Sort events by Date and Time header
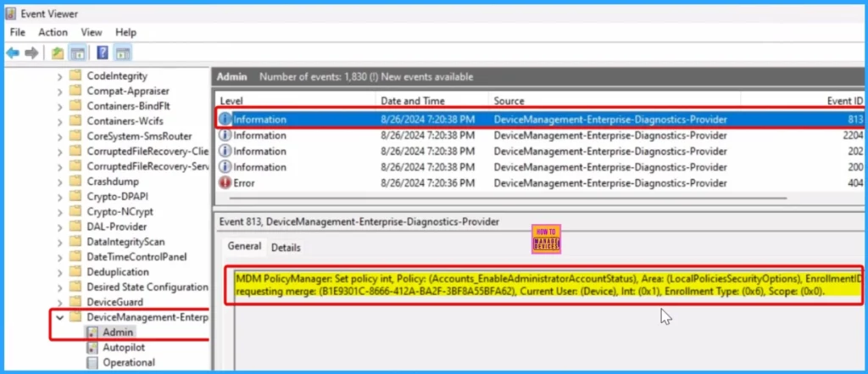The image size is (868, 374). [x=431, y=101]
